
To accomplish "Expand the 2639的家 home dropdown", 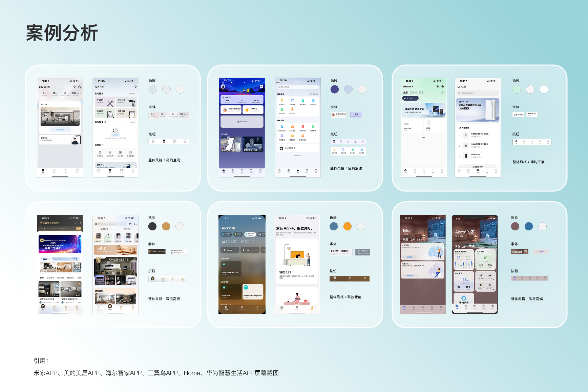I will pos(46,87).
